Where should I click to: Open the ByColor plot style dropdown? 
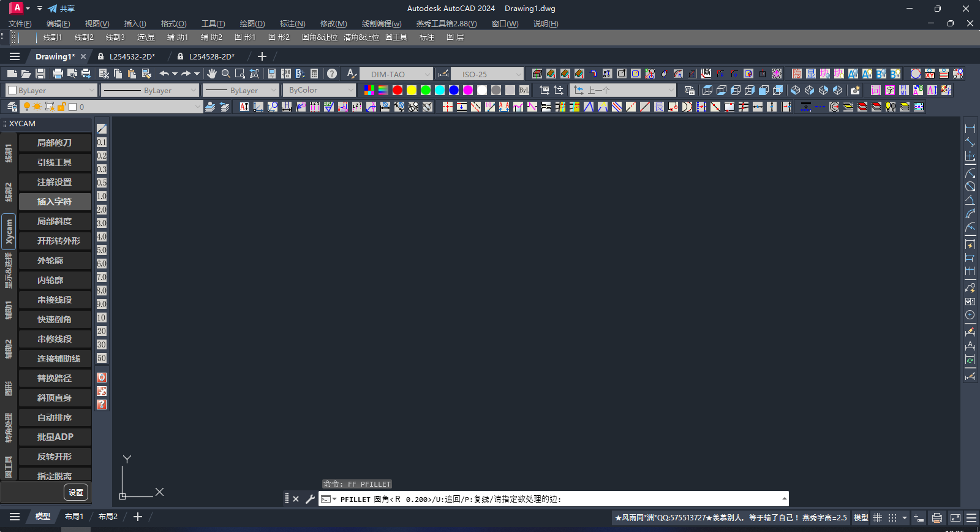pos(319,90)
